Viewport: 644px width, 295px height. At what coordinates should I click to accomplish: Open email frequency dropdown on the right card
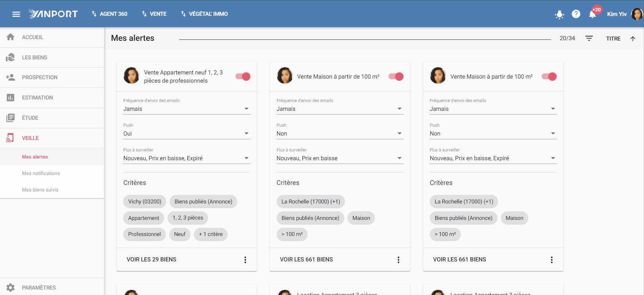(x=493, y=109)
